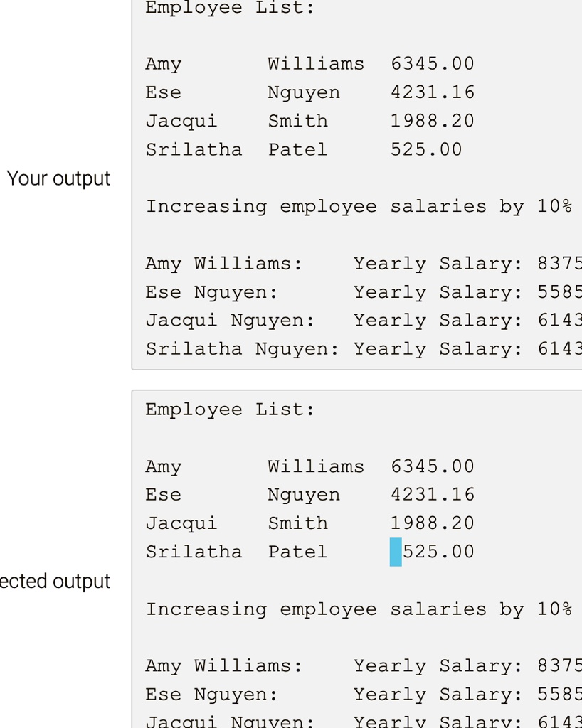The width and height of the screenshot is (582, 728).
Task: Click salary 4231.16 in expected output box
Action: (x=433, y=495)
